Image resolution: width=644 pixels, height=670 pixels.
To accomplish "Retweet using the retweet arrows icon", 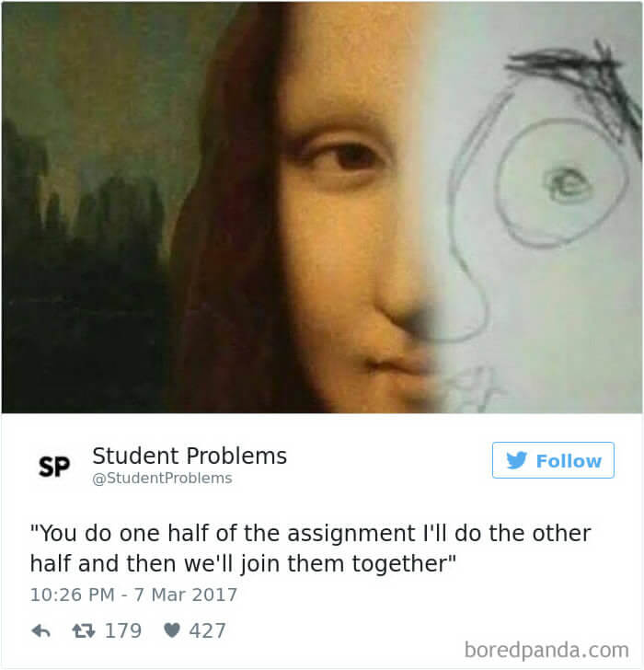I will point(84,630).
